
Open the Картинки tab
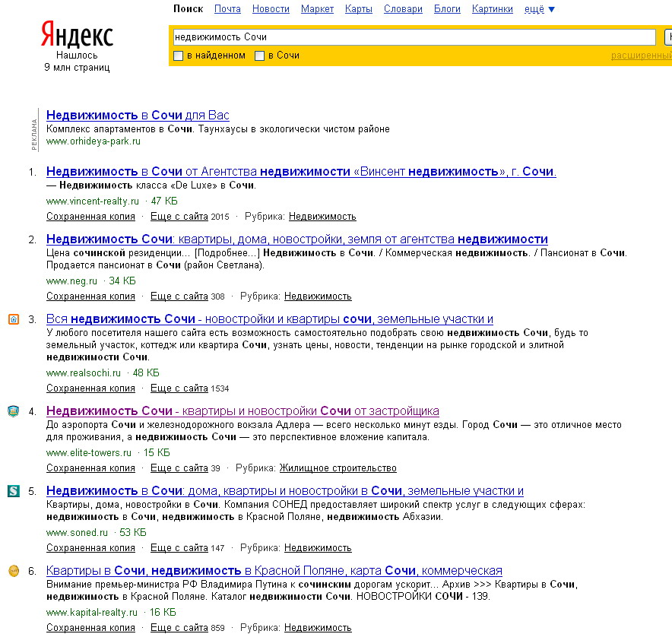493,9
